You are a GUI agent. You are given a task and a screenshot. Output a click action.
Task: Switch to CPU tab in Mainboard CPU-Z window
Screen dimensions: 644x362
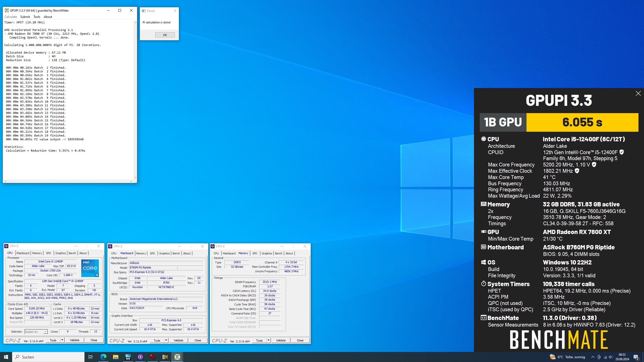[x=114, y=253]
